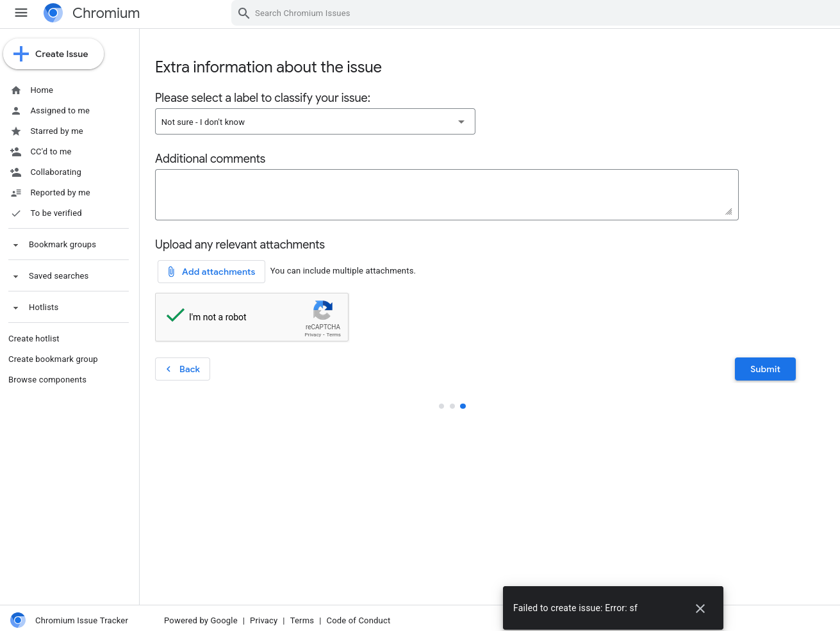Click the Chromium logo in header
The image size is (840, 631).
[53, 13]
